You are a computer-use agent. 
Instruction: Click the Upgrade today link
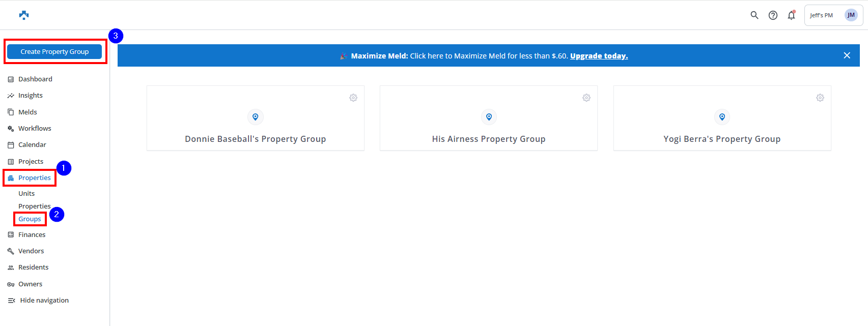[x=599, y=56]
